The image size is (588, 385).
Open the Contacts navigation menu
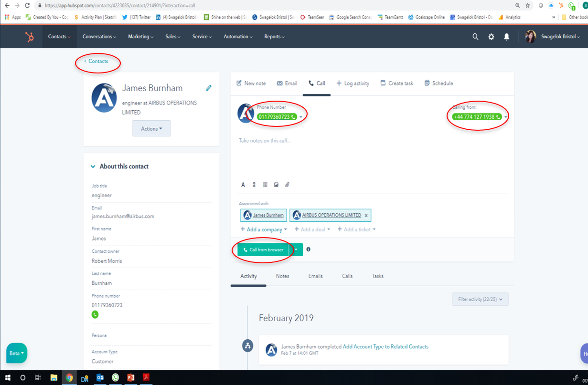(59, 37)
